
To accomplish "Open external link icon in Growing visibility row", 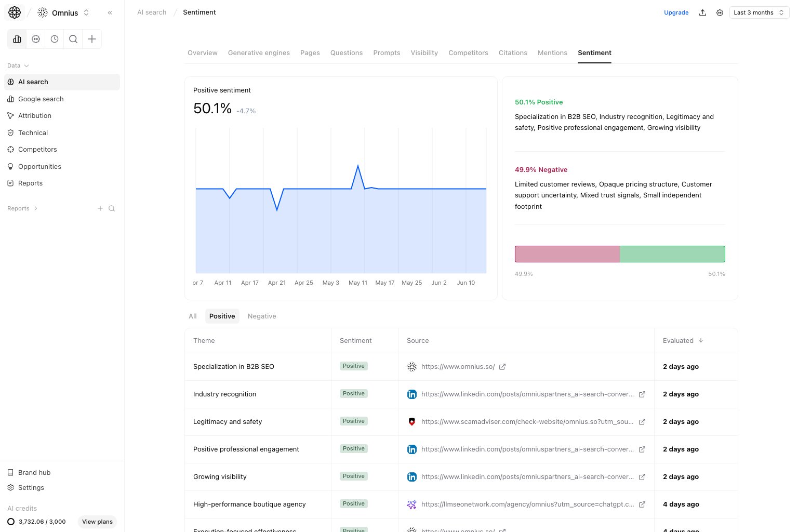I will point(642,477).
